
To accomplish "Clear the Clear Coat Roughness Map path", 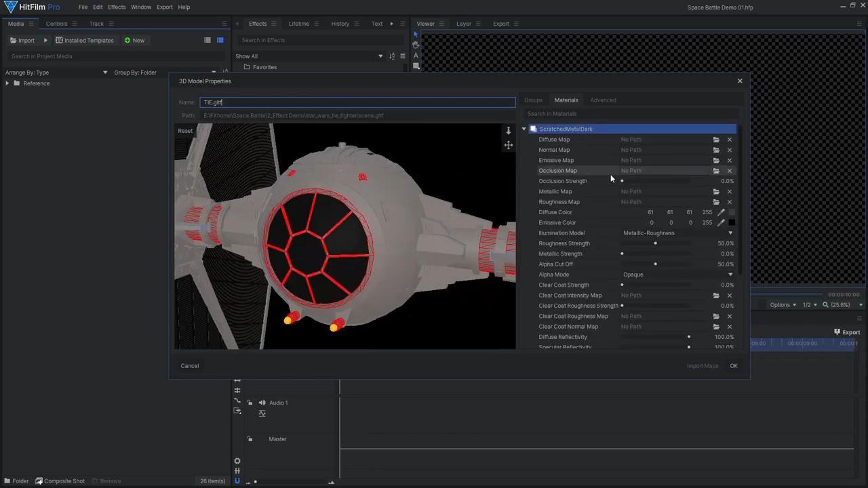I will point(730,317).
